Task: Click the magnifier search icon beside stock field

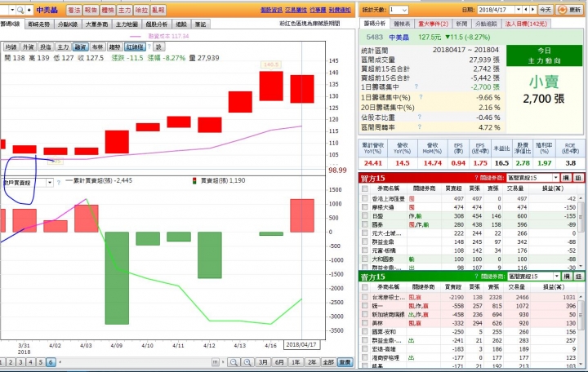Action: 20,10
